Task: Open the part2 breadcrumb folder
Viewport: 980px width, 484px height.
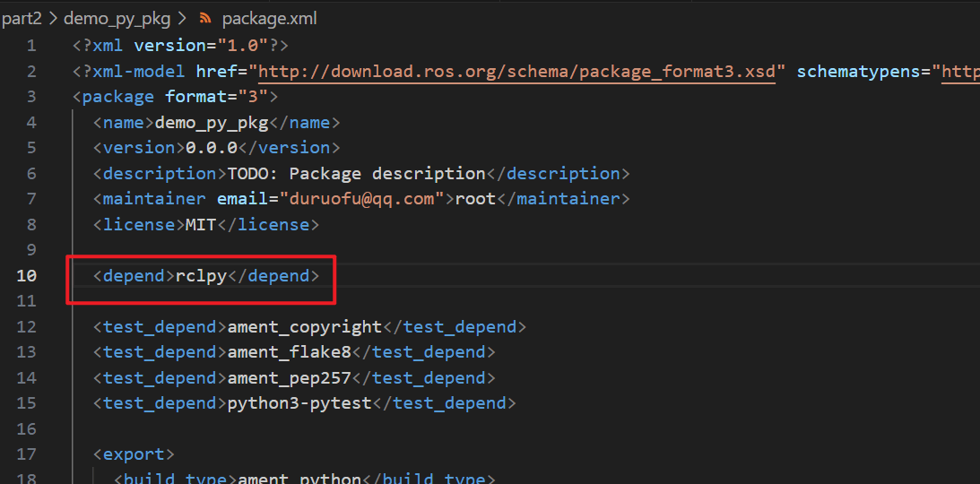Action: (x=22, y=18)
